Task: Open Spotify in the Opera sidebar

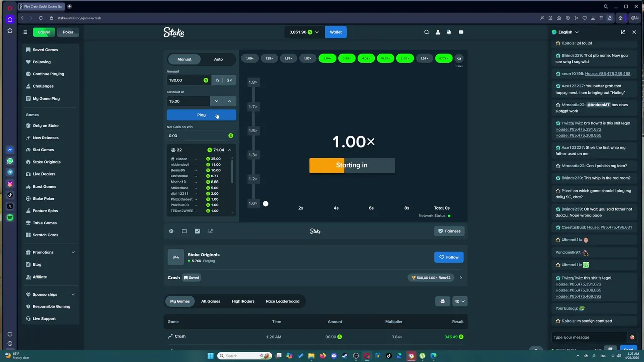Action: pos(10,218)
